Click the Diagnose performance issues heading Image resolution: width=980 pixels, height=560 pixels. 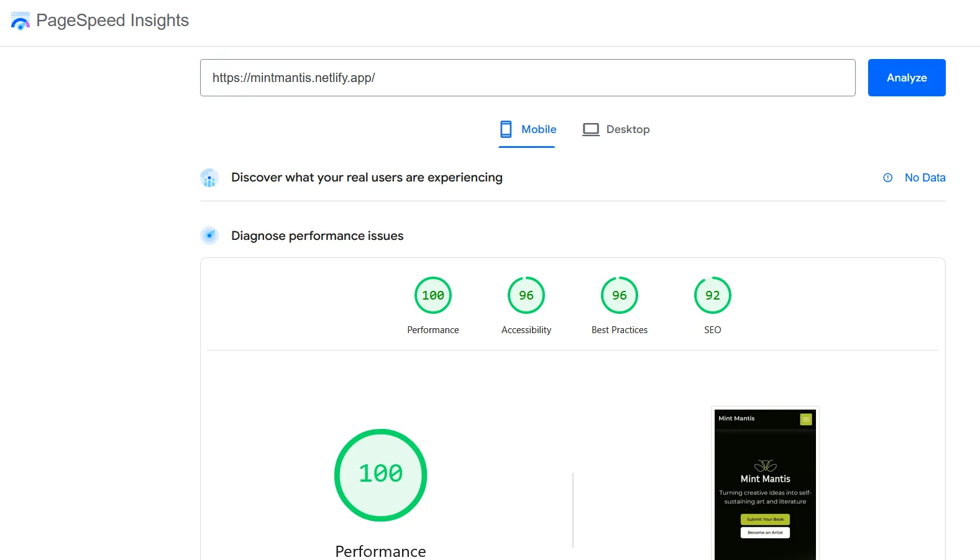point(318,236)
